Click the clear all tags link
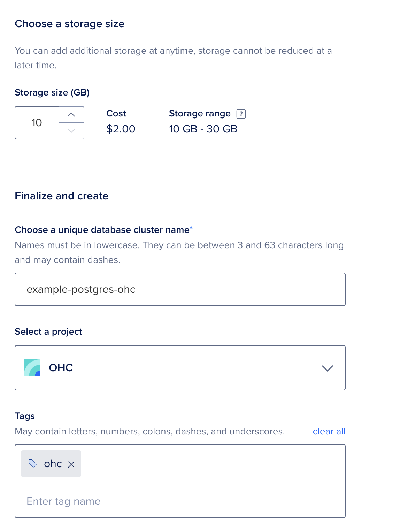400x532 pixels. coord(329,431)
